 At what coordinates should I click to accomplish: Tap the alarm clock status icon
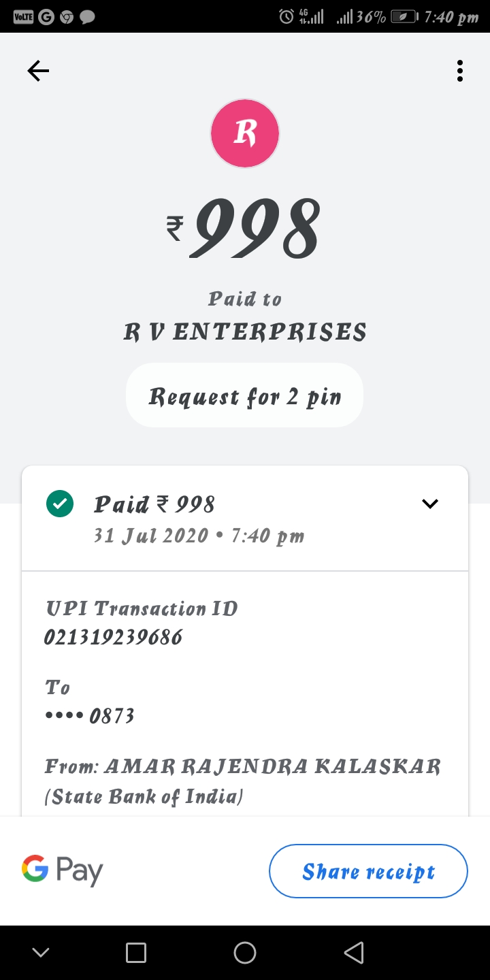click(x=287, y=16)
